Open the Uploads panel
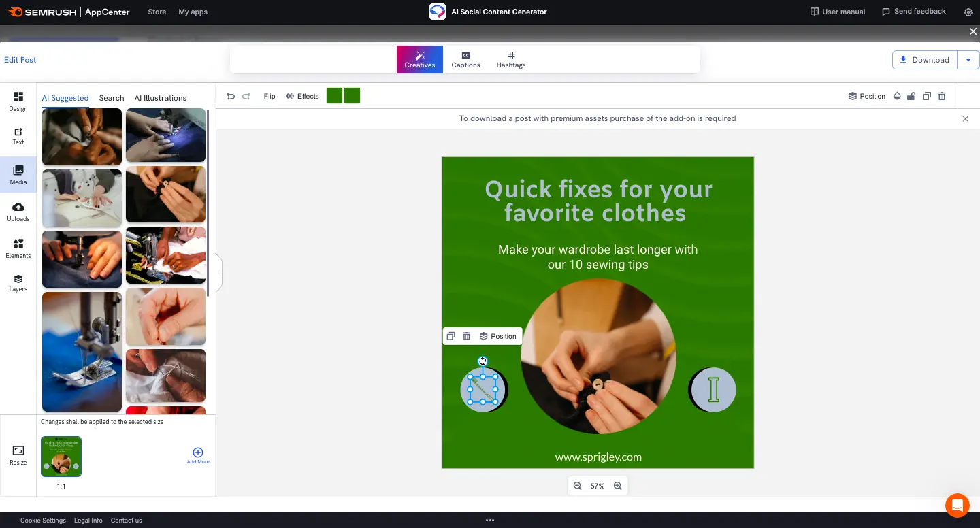This screenshot has width=980, height=528. pos(18,212)
